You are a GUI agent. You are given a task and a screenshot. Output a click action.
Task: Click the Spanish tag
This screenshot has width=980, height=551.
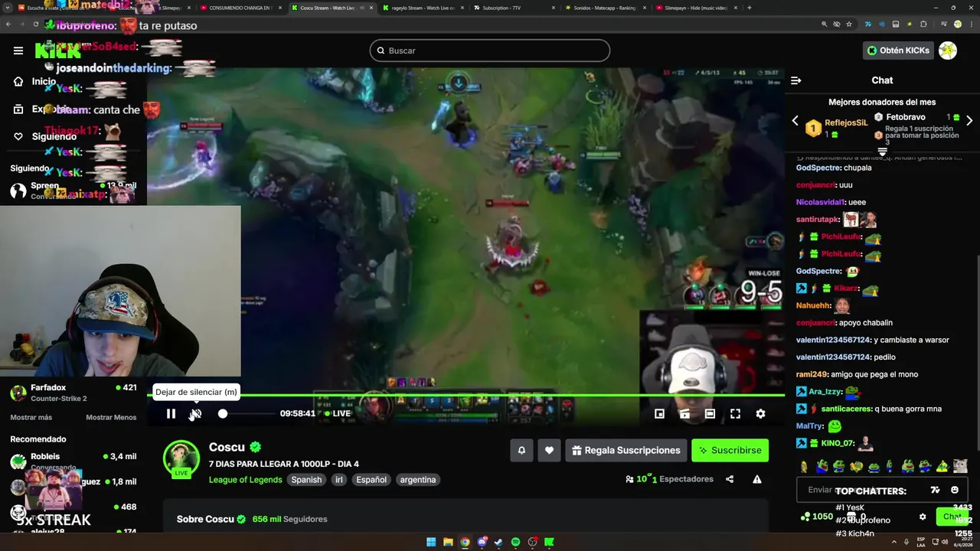tap(306, 480)
